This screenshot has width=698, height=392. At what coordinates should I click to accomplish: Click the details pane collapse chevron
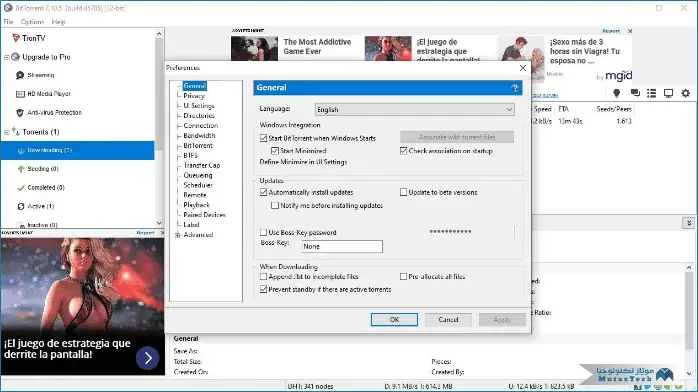[689, 223]
